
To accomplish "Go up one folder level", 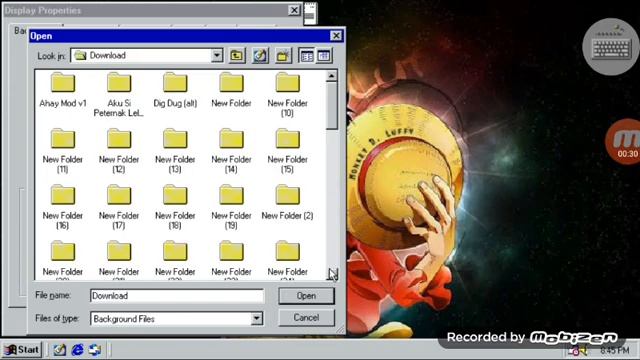I will pos(237,56).
